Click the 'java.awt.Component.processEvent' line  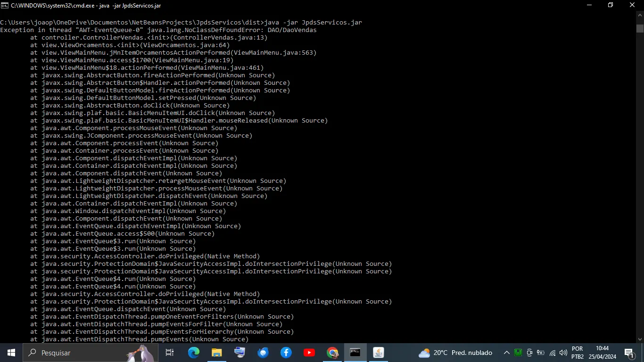(x=124, y=143)
